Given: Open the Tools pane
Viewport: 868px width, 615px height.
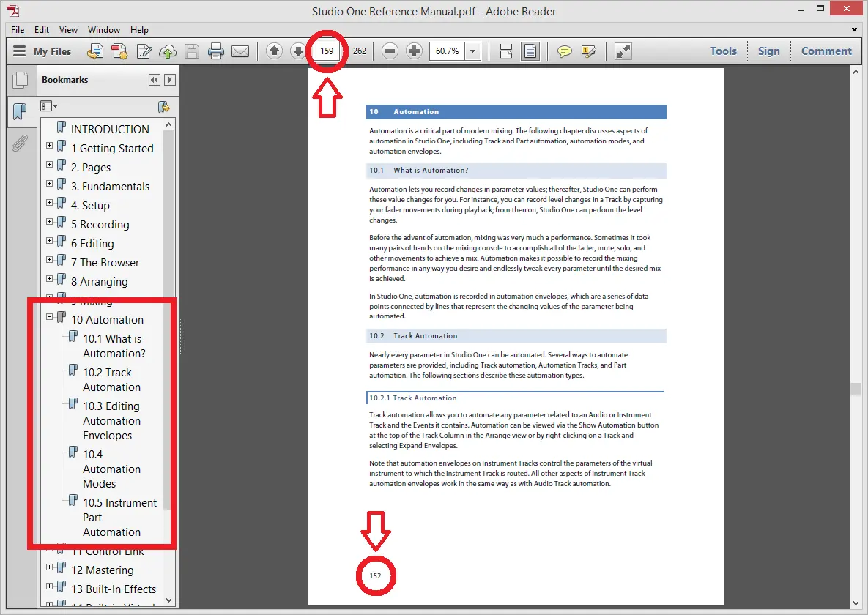Looking at the screenshot, I should [x=723, y=51].
